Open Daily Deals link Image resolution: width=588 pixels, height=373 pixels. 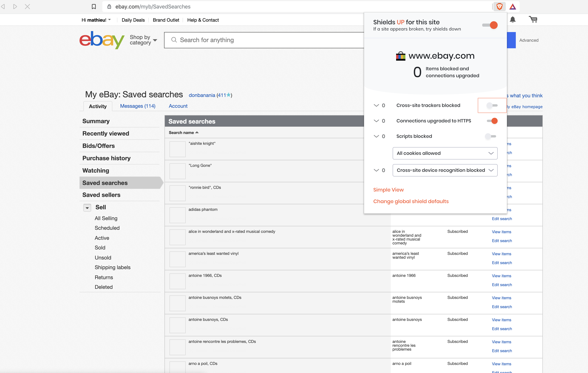(x=133, y=20)
